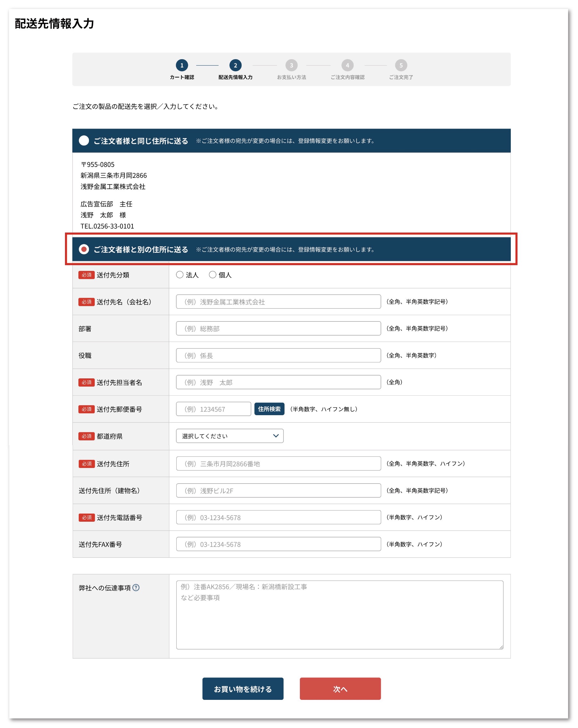Viewport: 578px width, 728px height.
Task: Click the 送付先電話番号 phone field
Action: click(278, 517)
